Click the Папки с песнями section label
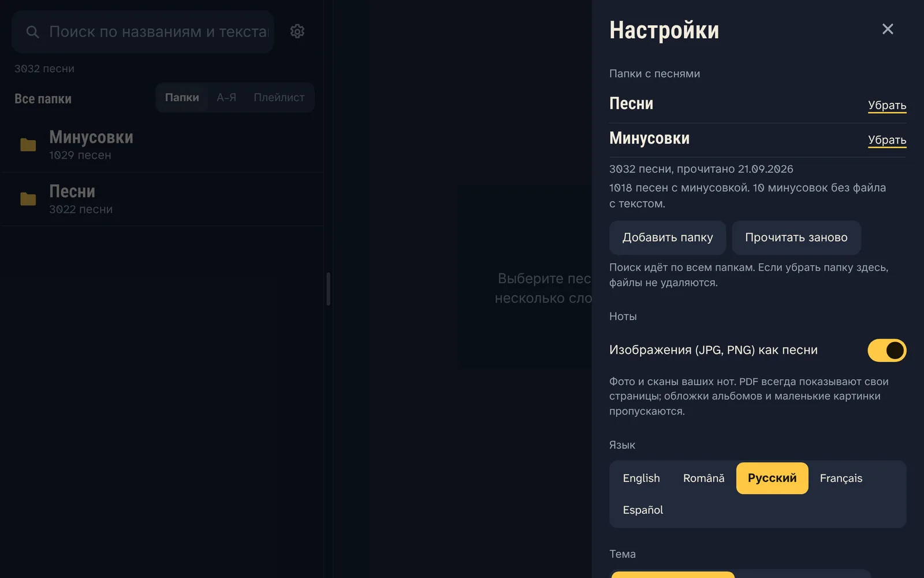This screenshot has height=578, width=924. tap(654, 73)
